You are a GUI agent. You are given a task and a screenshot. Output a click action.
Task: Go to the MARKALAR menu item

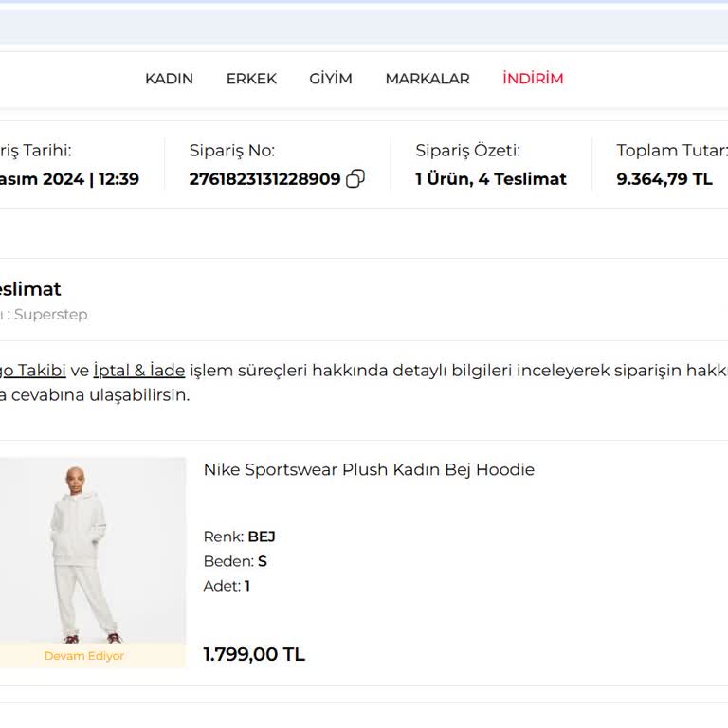427,79
